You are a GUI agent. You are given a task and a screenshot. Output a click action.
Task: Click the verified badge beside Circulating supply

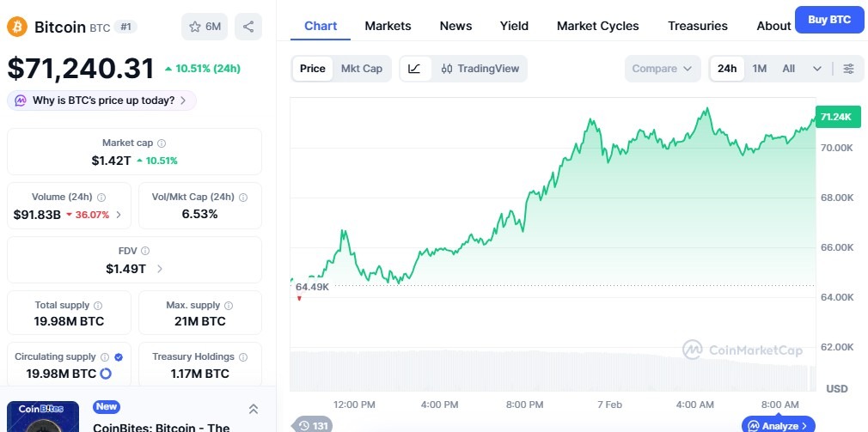118,356
